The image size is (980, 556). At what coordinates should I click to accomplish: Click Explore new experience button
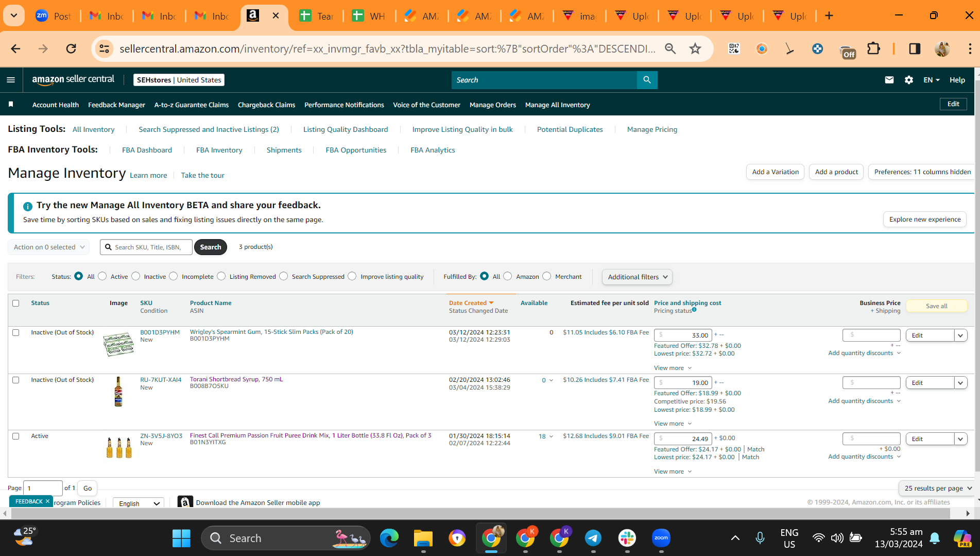click(924, 219)
